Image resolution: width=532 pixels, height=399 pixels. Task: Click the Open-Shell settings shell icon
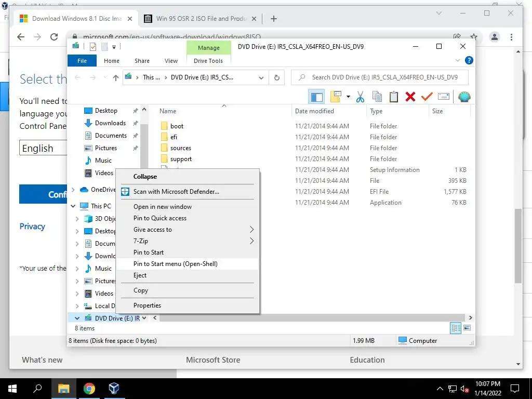coord(464,97)
